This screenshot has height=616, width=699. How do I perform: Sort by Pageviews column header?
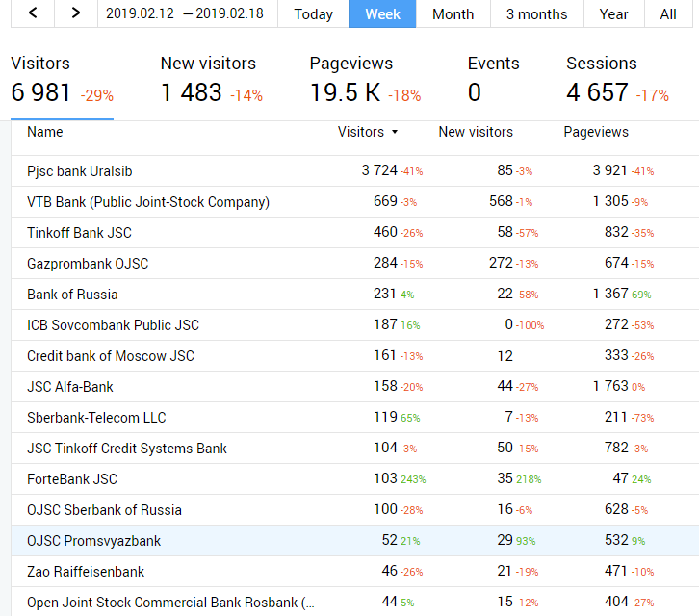click(596, 132)
